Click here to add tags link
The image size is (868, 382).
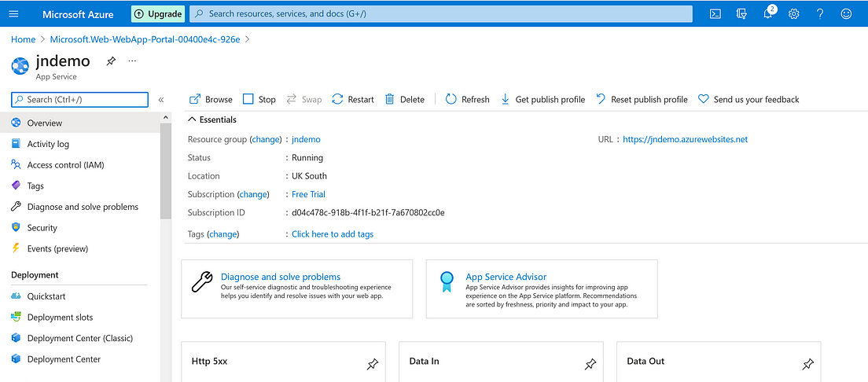pyautogui.click(x=333, y=234)
